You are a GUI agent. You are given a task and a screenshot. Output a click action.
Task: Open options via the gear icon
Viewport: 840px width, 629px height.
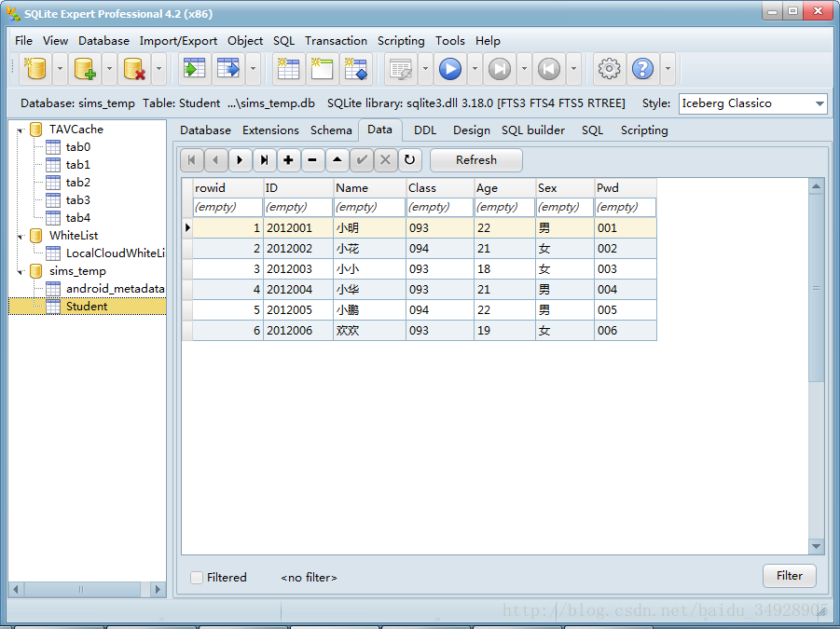point(609,69)
